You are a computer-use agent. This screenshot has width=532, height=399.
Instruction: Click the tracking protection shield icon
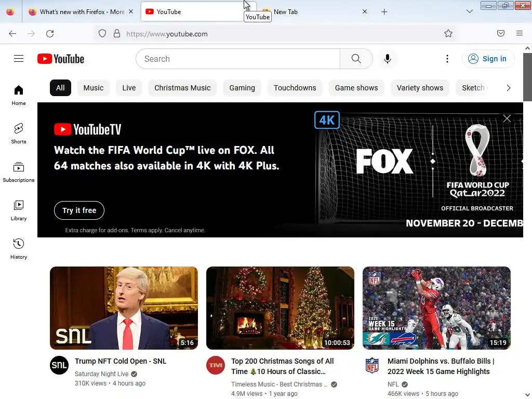pos(102,34)
